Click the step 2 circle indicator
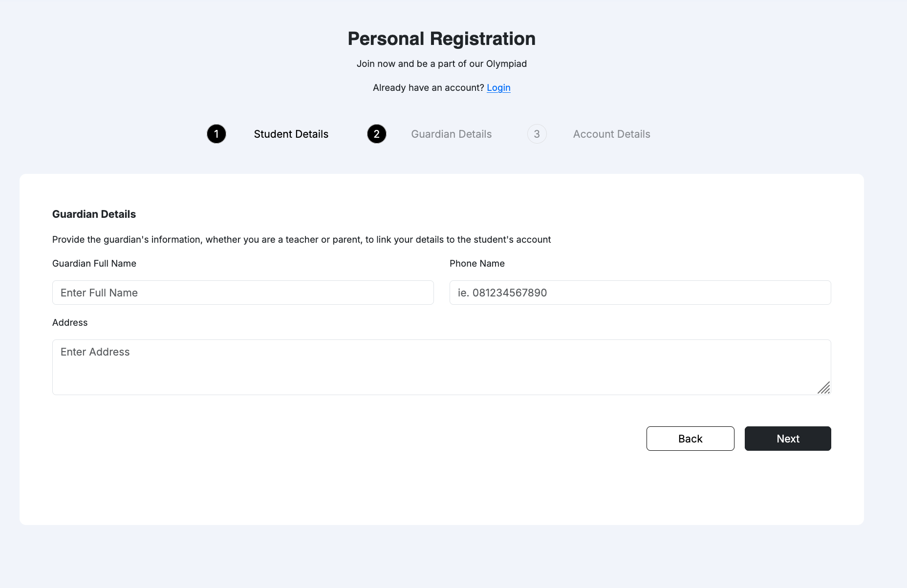This screenshot has height=588, width=907. pyautogui.click(x=377, y=134)
